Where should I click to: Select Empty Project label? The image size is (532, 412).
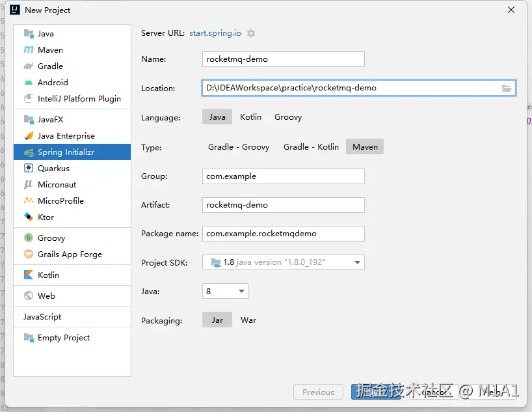click(64, 338)
